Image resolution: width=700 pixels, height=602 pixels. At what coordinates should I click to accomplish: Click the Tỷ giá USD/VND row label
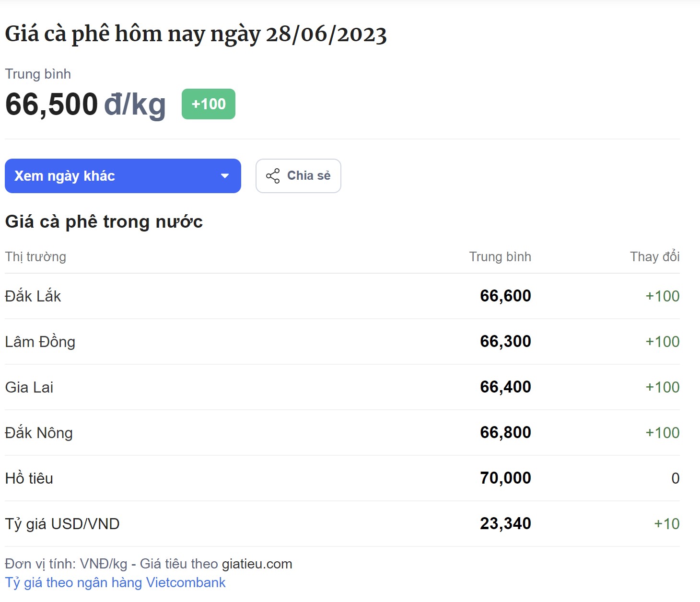tap(62, 524)
